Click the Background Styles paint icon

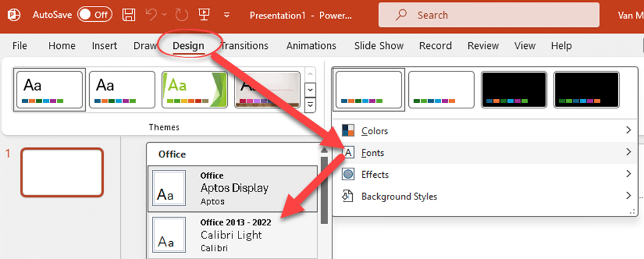[348, 196]
